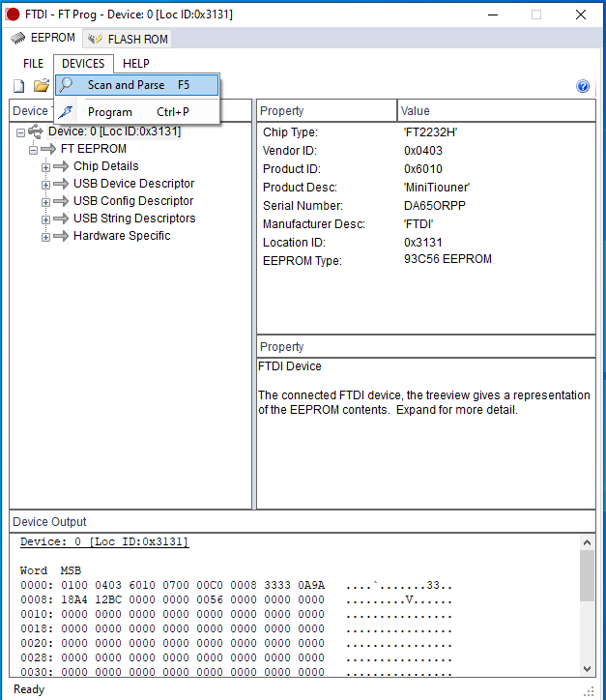Click the Ready status bar text
This screenshot has width=606, height=700.
29,689
